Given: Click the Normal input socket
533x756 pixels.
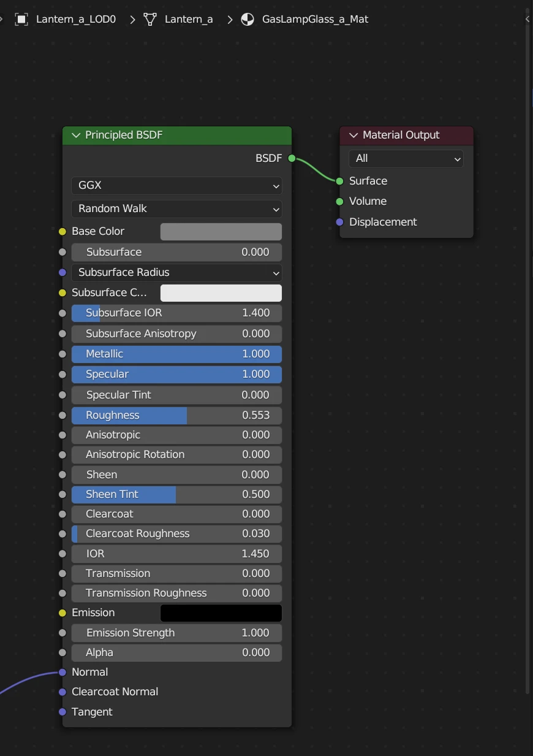Looking at the screenshot, I should tap(62, 673).
